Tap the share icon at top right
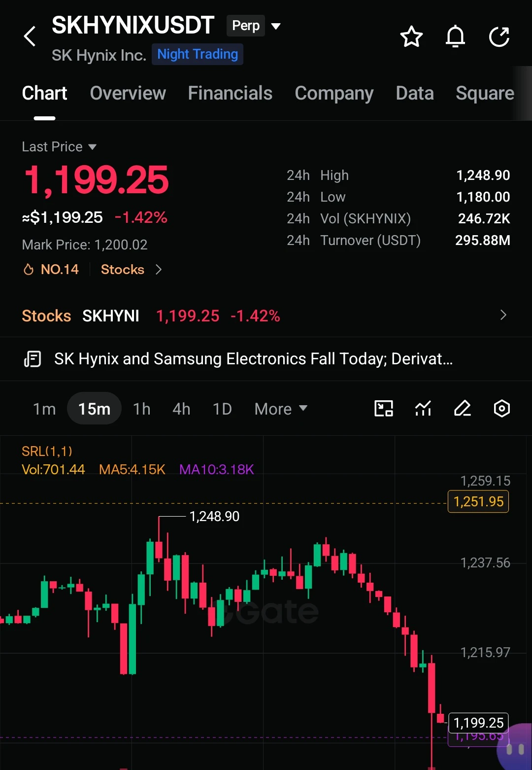 point(499,37)
